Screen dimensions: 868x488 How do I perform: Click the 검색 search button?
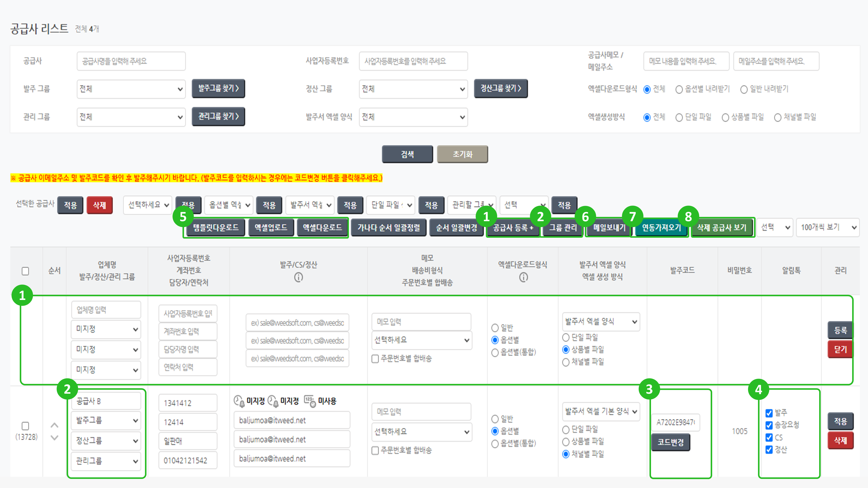[407, 154]
